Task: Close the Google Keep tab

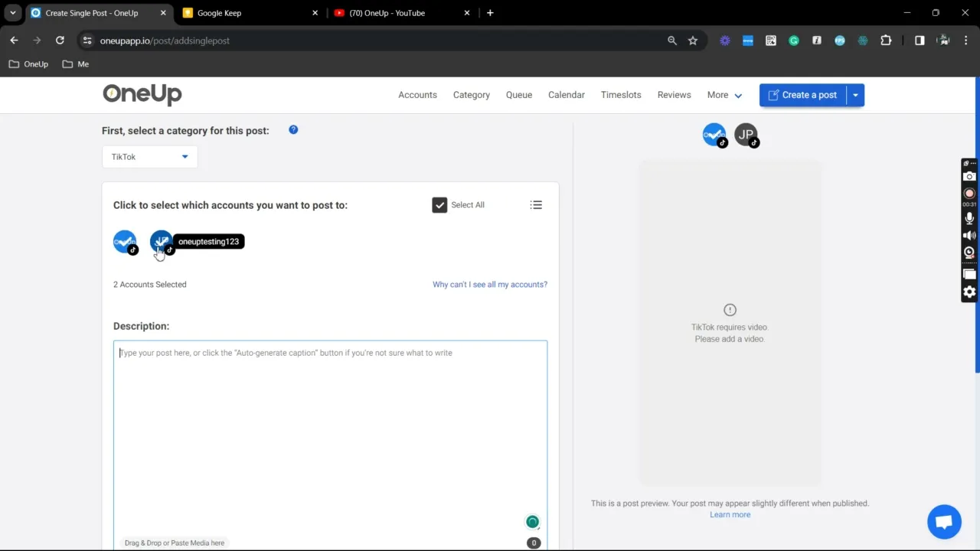Action: (x=315, y=13)
